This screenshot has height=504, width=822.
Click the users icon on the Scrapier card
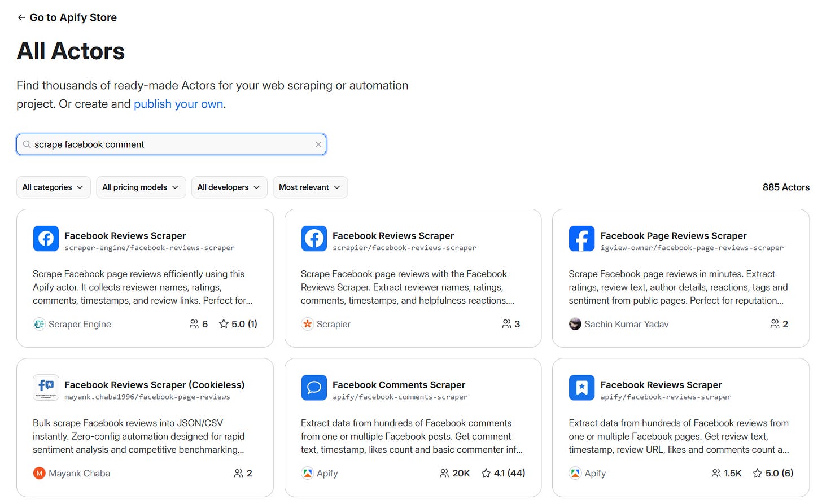click(x=506, y=324)
